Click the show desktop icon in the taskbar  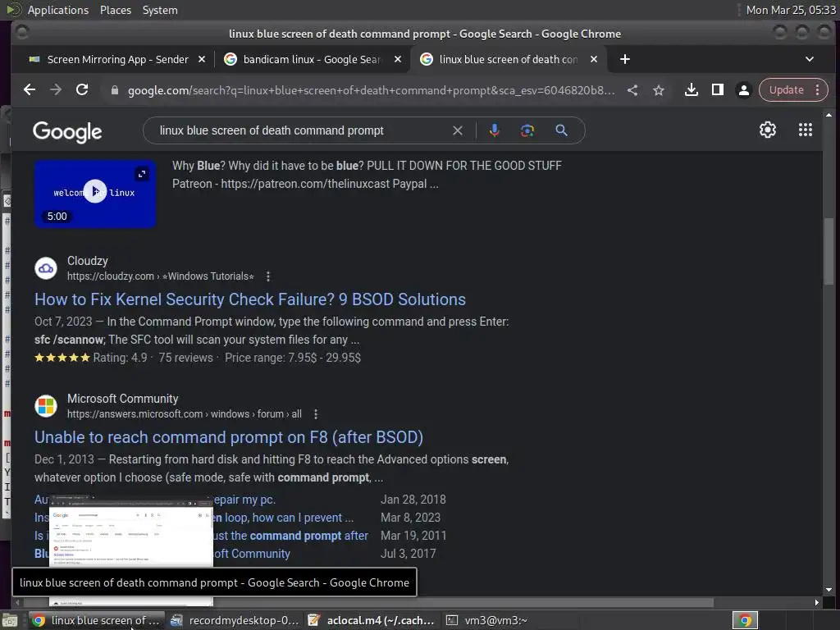pos(10,621)
